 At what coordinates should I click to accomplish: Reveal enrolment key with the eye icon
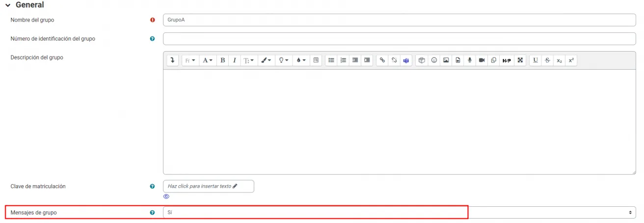tap(166, 196)
